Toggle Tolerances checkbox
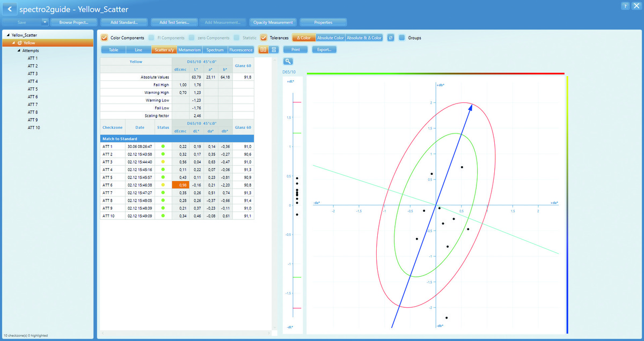Viewport: 644px width, 341px height. [x=264, y=38]
